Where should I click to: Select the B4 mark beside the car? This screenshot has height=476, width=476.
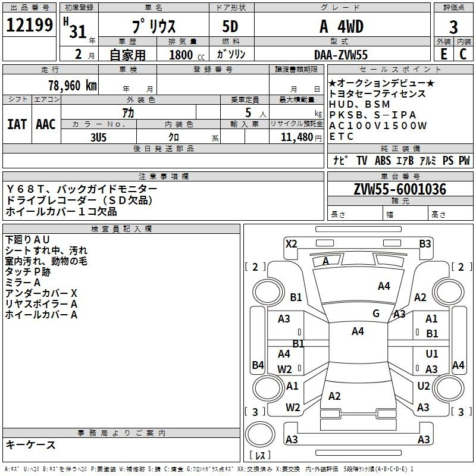pyautogui.click(x=258, y=365)
